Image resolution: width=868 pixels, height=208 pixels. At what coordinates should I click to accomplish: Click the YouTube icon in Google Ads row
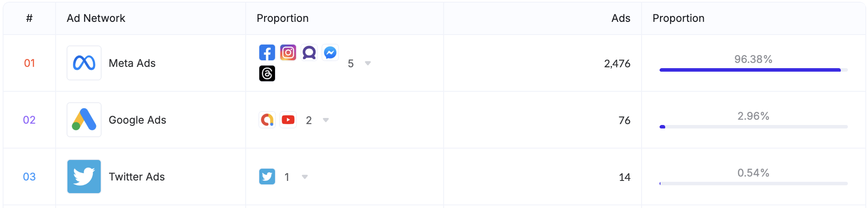288,120
